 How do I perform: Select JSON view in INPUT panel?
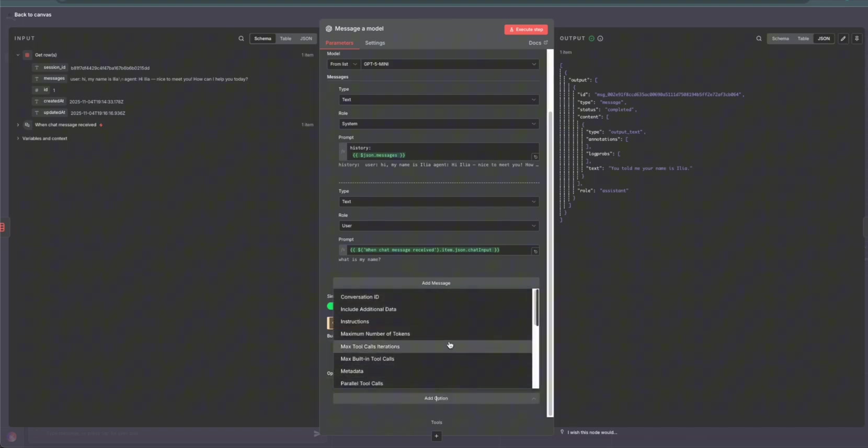pyautogui.click(x=306, y=39)
